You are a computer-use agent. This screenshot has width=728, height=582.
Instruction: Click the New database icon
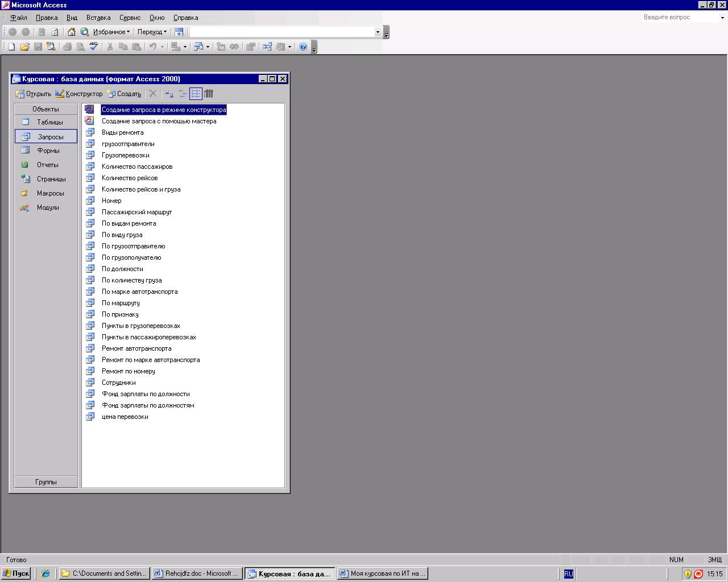point(11,47)
